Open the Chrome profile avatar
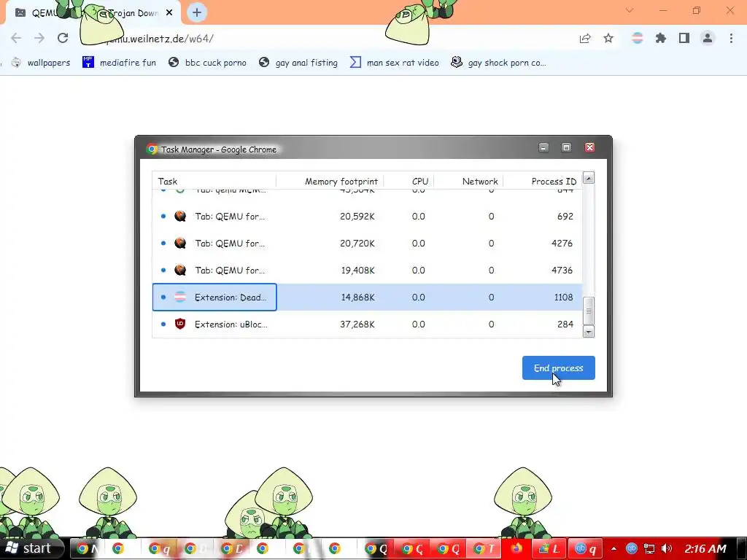This screenshot has width=747, height=560. (x=708, y=38)
